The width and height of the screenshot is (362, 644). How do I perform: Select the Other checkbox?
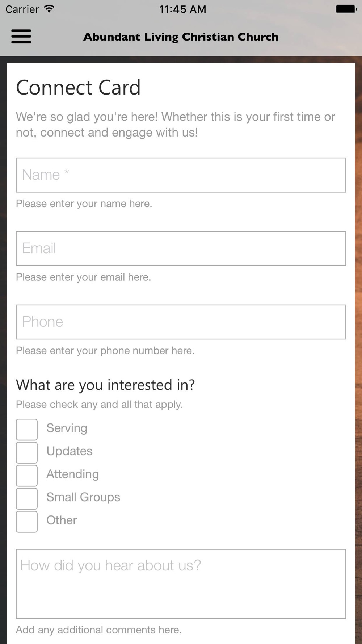pos(27,522)
